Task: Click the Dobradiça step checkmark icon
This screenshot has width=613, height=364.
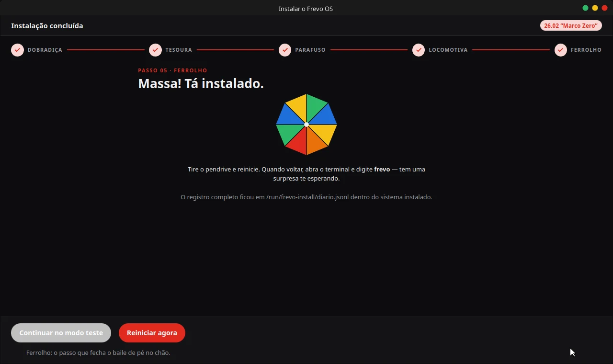Action: (x=18, y=50)
